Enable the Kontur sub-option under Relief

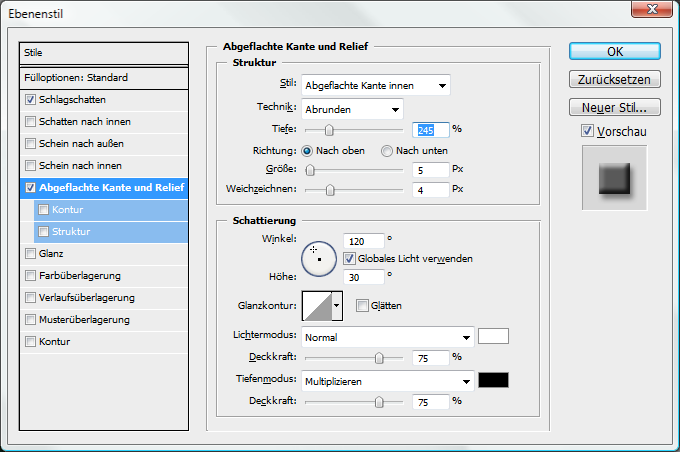43,210
